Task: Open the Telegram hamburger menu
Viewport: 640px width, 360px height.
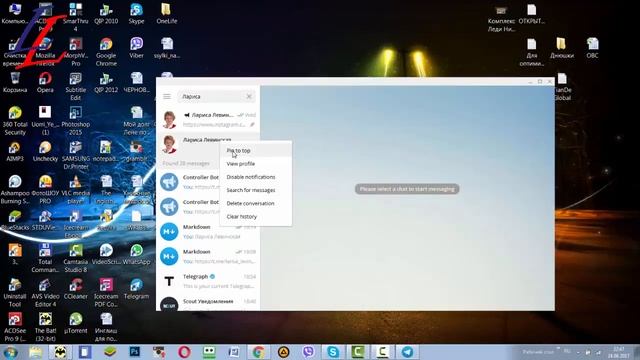Action: tap(167, 96)
